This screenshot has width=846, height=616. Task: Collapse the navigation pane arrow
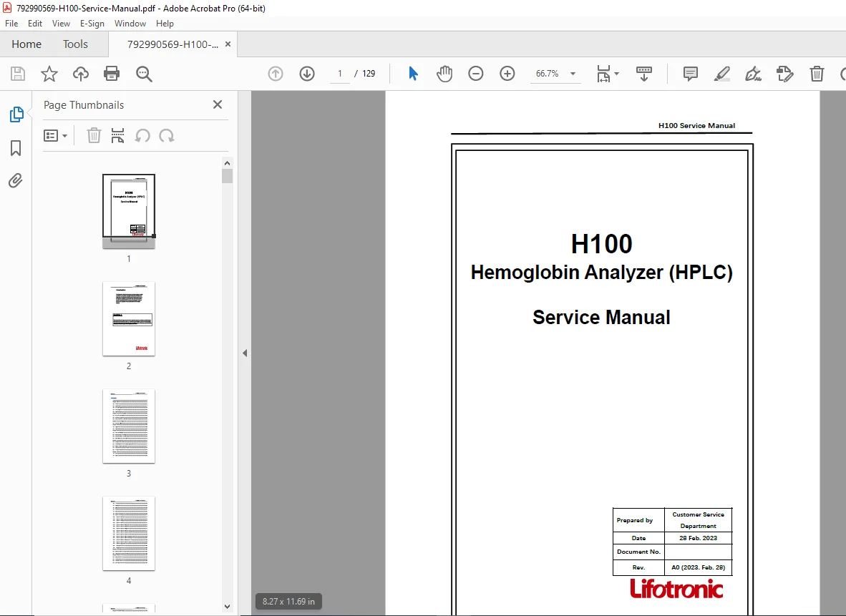tap(245, 353)
